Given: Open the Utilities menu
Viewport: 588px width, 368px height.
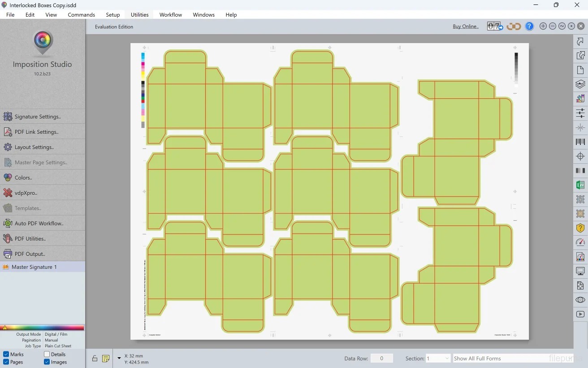Looking at the screenshot, I should [x=139, y=15].
